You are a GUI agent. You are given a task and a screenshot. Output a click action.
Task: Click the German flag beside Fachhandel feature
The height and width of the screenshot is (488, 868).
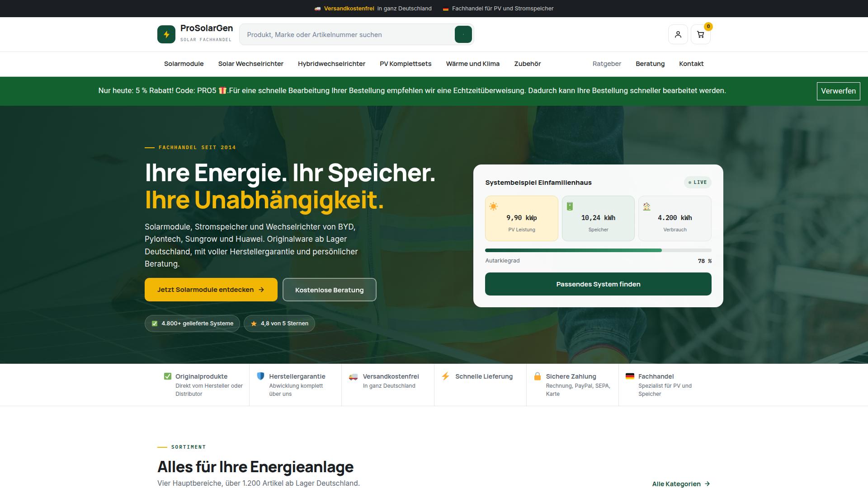point(630,376)
